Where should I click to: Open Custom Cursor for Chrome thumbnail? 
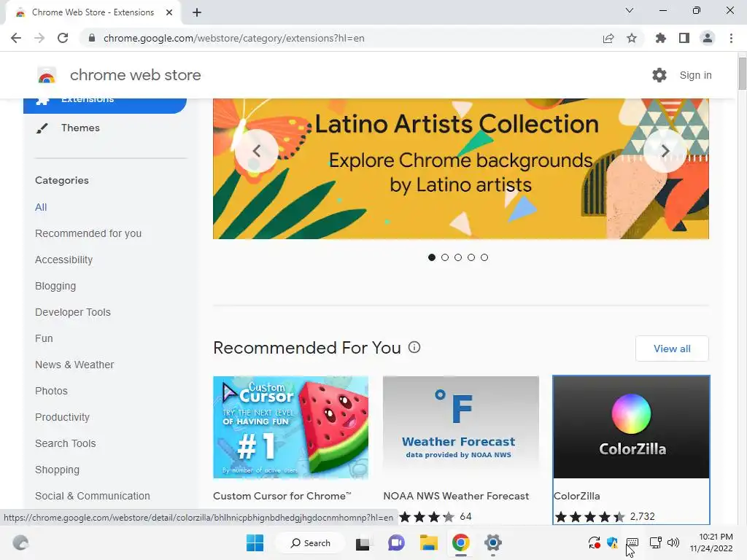[290, 427]
